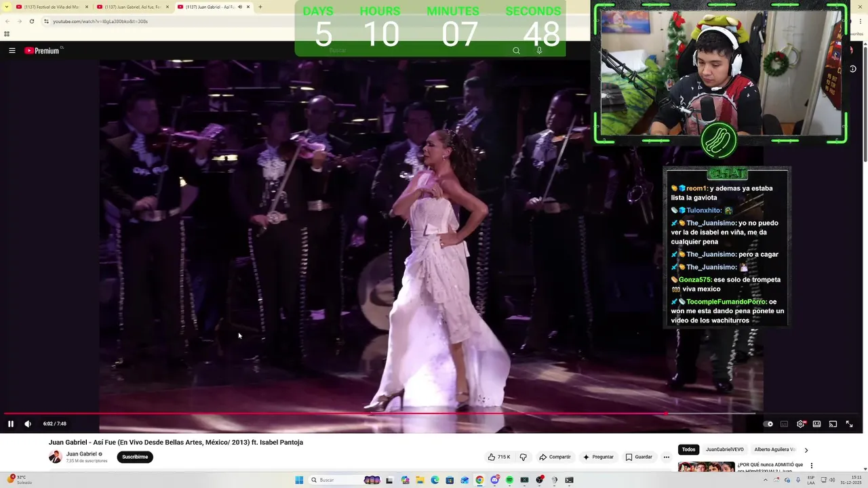Open the tab search dropdown arrow

pos(7,7)
